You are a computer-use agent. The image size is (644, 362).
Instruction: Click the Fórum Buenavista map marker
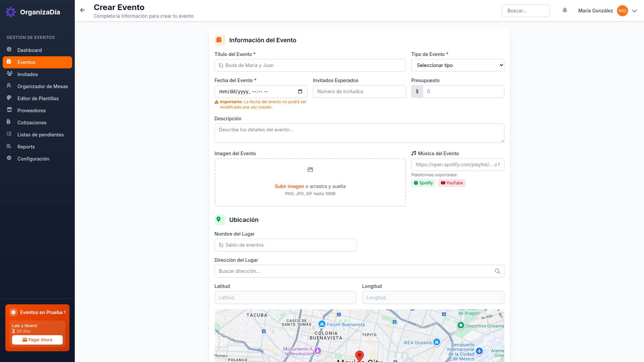322,324
